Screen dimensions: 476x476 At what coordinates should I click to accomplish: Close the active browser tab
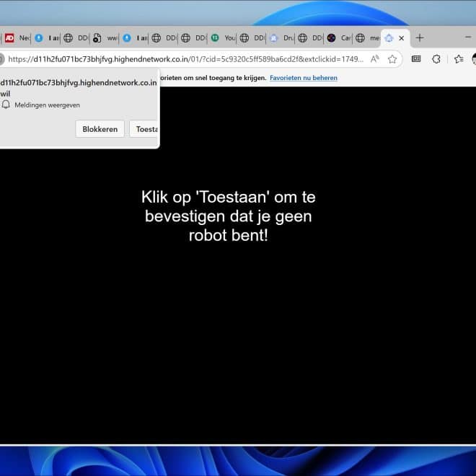pyautogui.click(x=401, y=38)
